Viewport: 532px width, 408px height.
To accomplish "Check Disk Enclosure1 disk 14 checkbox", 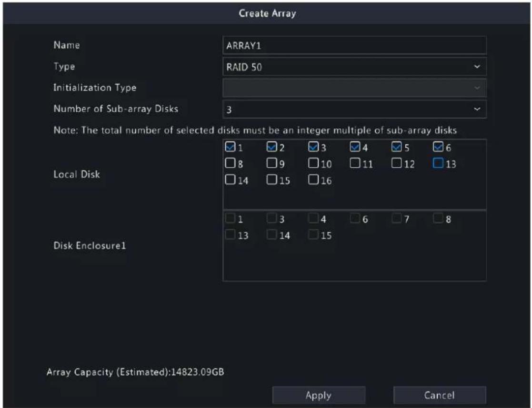I will (x=272, y=234).
